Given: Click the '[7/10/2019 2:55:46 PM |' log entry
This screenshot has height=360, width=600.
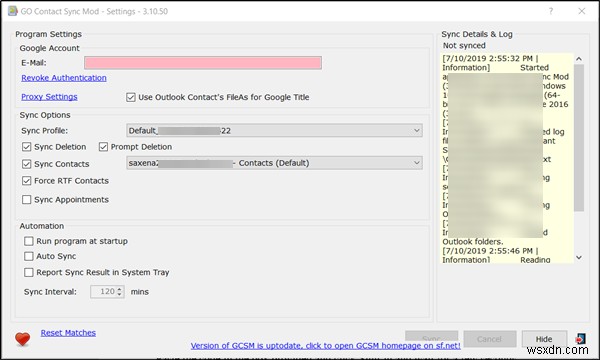Looking at the screenshot, I should [x=490, y=251].
